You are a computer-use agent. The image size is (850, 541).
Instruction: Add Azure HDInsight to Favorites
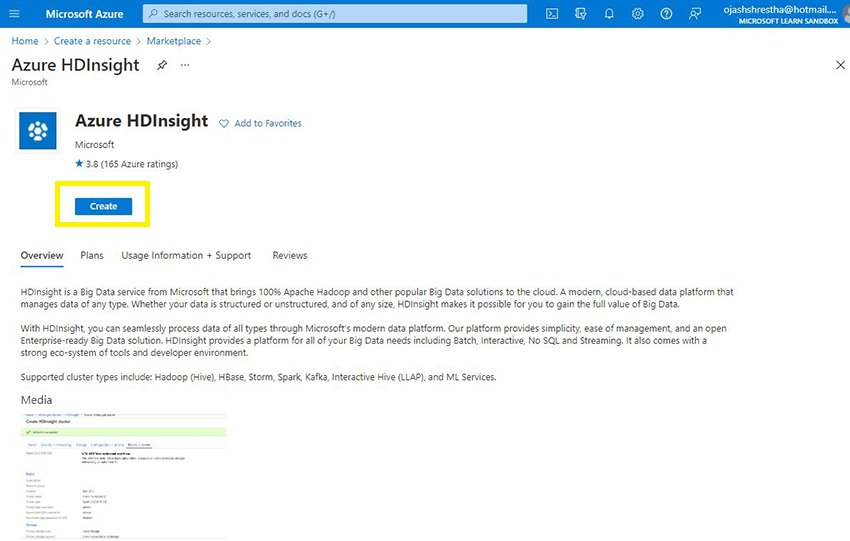260,123
